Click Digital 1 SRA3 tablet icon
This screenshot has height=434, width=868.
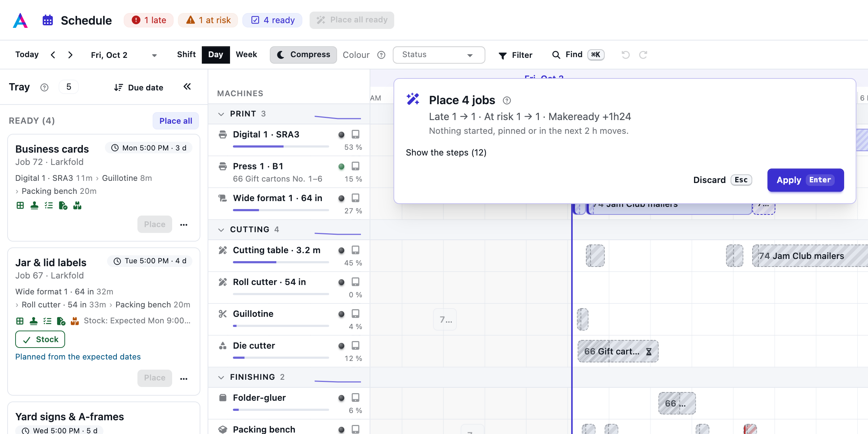tap(356, 135)
